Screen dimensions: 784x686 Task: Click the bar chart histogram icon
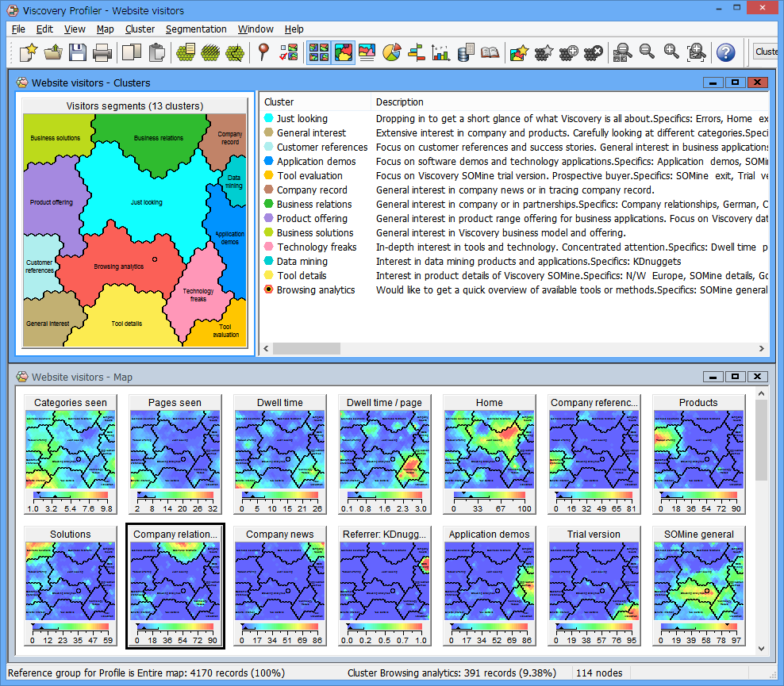coord(440,52)
